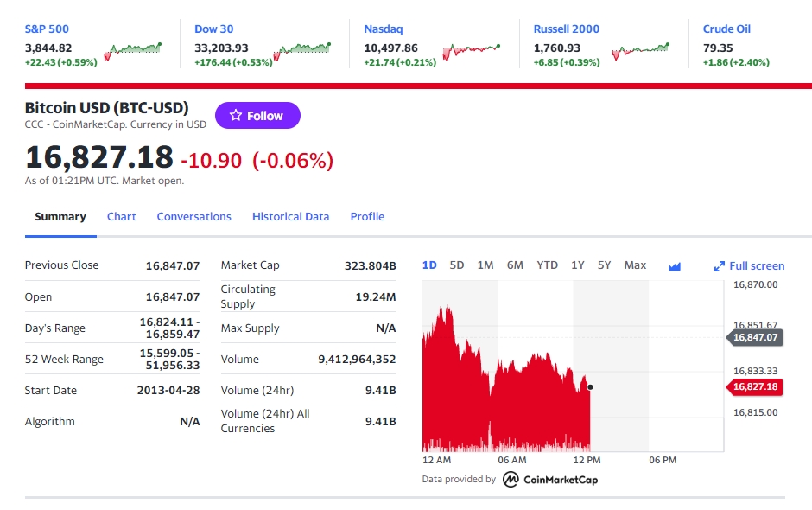Click the -10.90 price change value
Screen dimensions: 812x510
tap(212, 161)
